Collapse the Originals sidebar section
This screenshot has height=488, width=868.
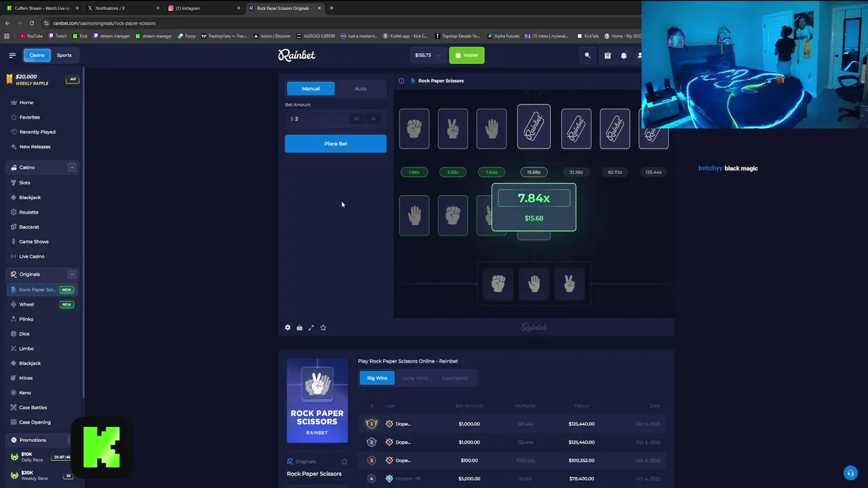[72, 274]
